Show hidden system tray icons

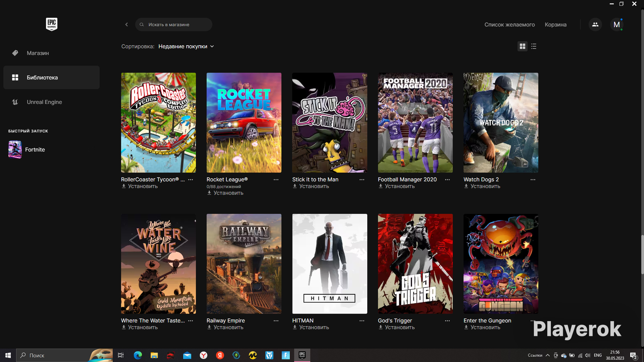548,355
